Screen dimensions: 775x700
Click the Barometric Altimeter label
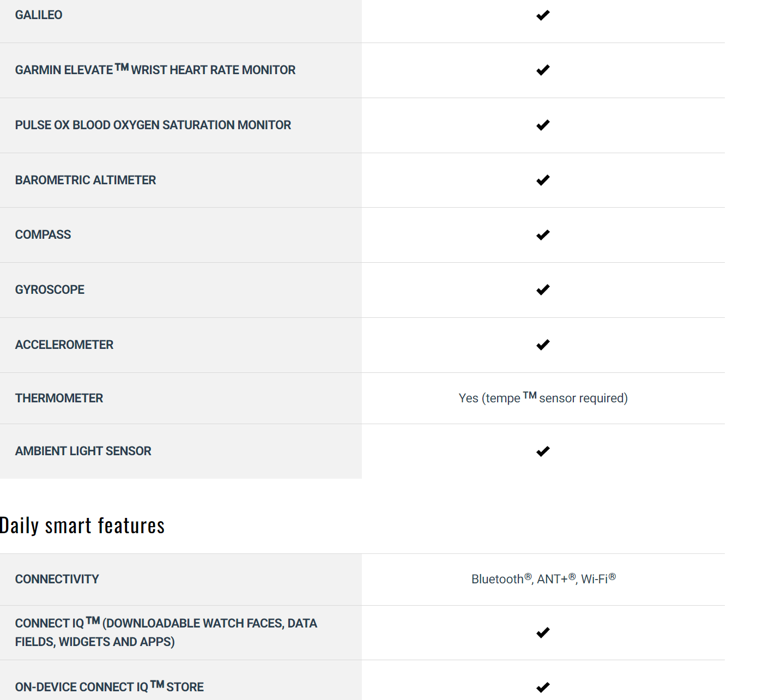(86, 180)
